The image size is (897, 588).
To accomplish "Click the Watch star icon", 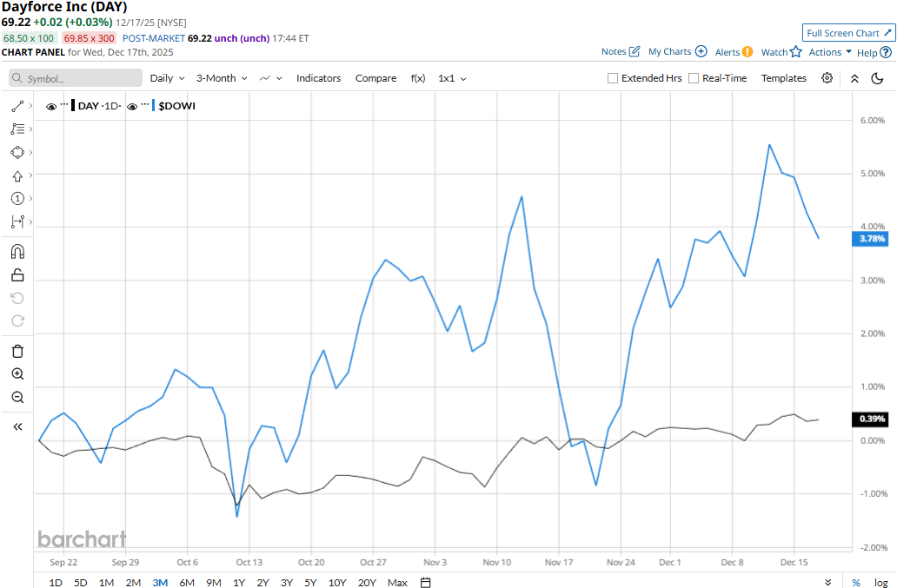I will [796, 52].
